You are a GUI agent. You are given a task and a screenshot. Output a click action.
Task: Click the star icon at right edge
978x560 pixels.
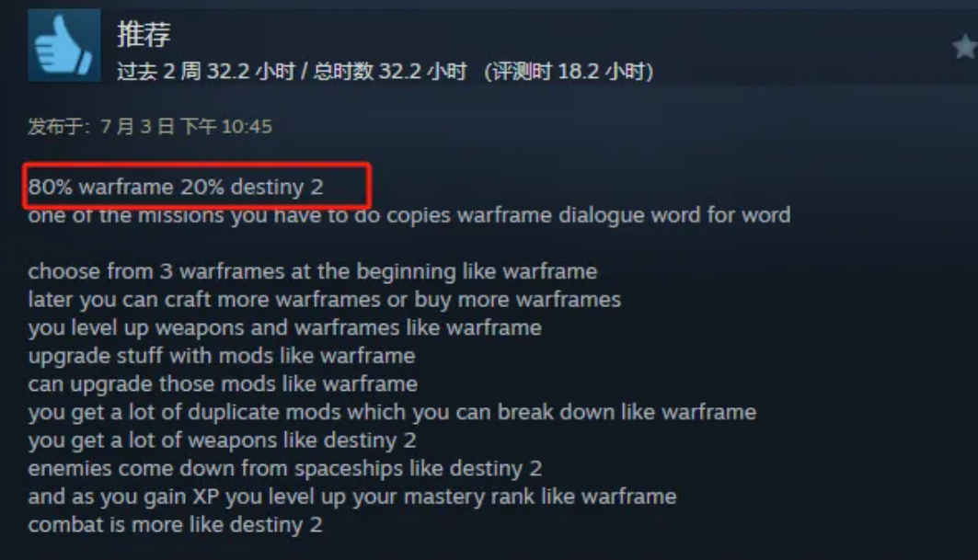(x=965, y=47)
